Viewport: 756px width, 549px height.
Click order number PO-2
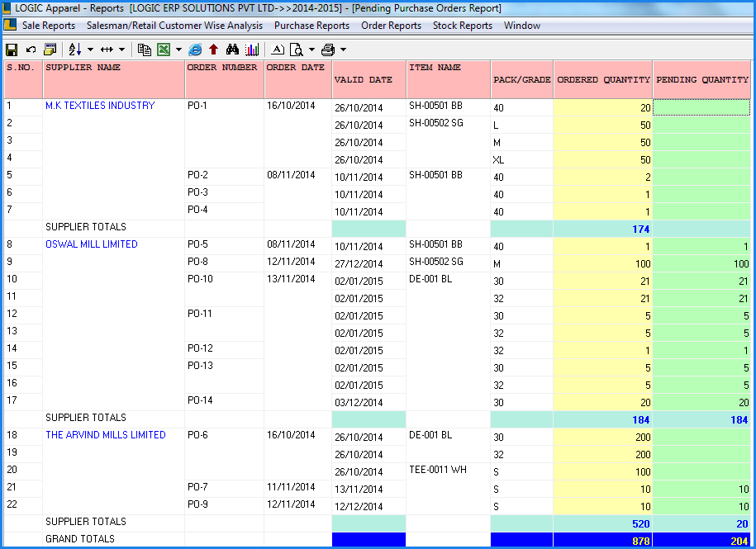(x=197, y=175)
